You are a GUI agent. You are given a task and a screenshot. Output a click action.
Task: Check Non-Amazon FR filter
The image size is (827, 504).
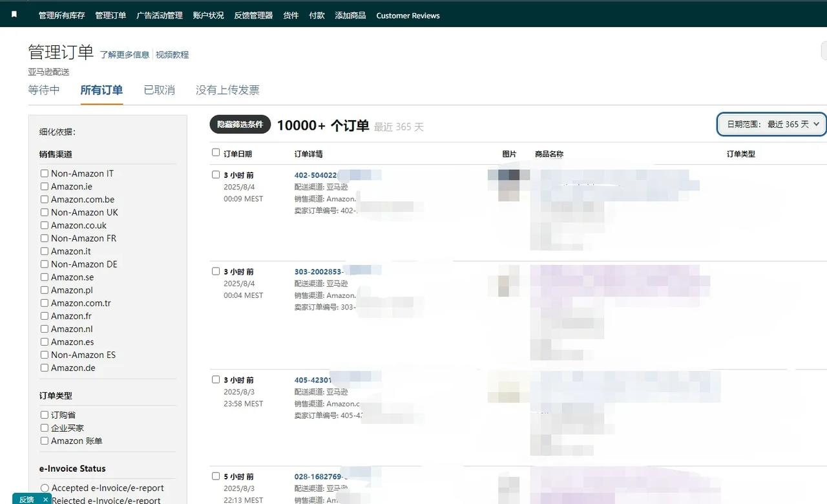45,238
